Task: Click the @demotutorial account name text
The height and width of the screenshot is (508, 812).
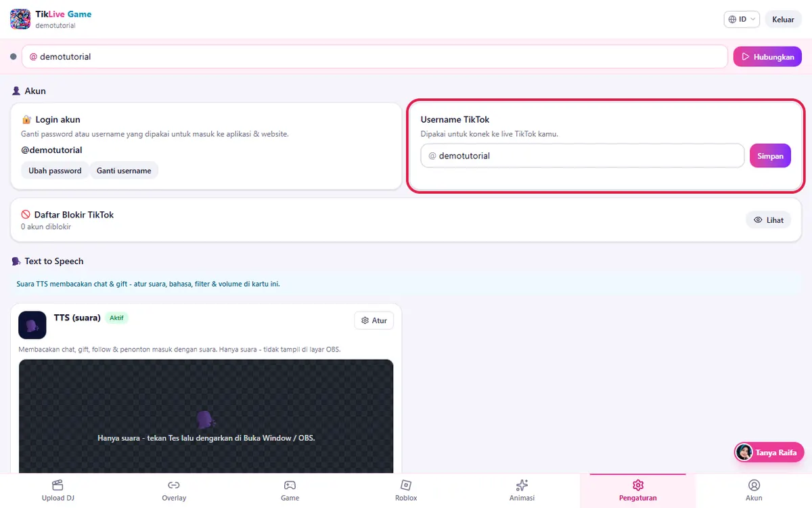Action: [51, 150]
